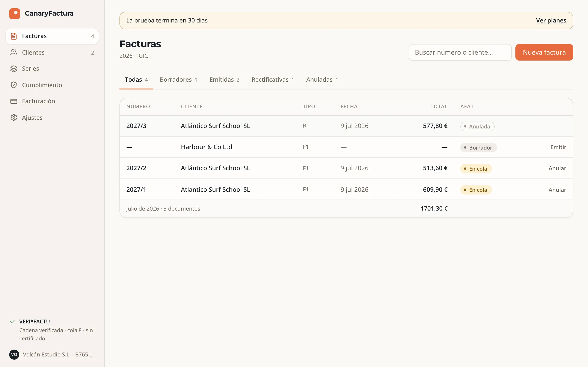588x367 pixels.
Task: Click the Nueva factura button
Action: coord(544,52)
